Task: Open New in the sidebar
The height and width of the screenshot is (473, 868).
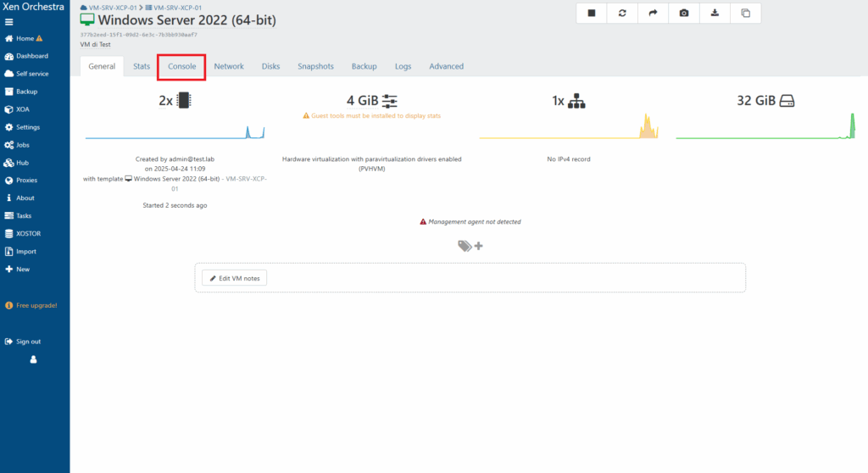Action: pyautogui.click(x=17, y=270)
